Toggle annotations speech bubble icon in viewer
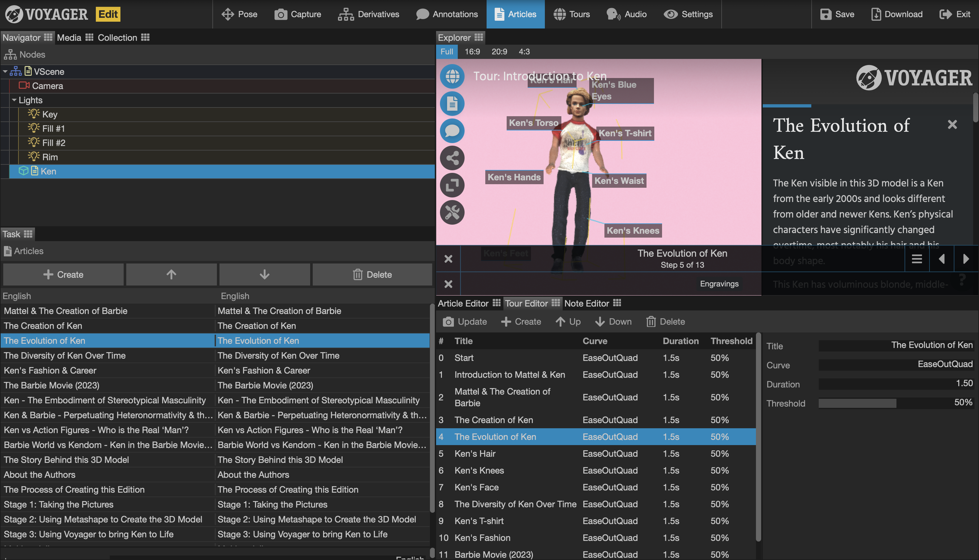 (x=452, y=131)
